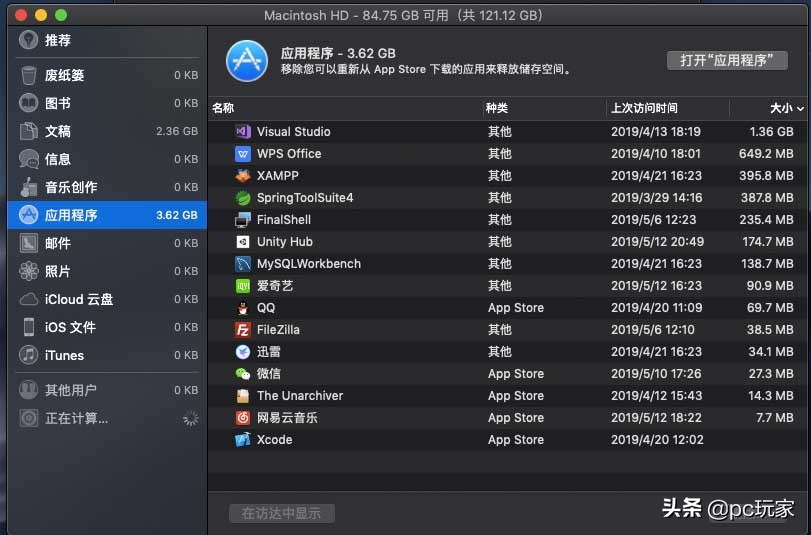Click the WPS Office app icon
Viewport: 811px width, 535px height.
[x=243, y=154]
